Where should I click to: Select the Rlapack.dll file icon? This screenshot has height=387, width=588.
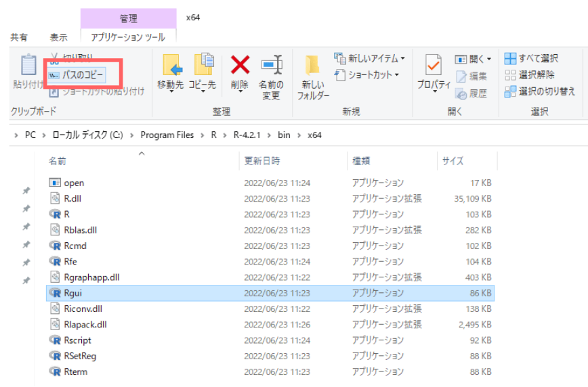(55, 325)
